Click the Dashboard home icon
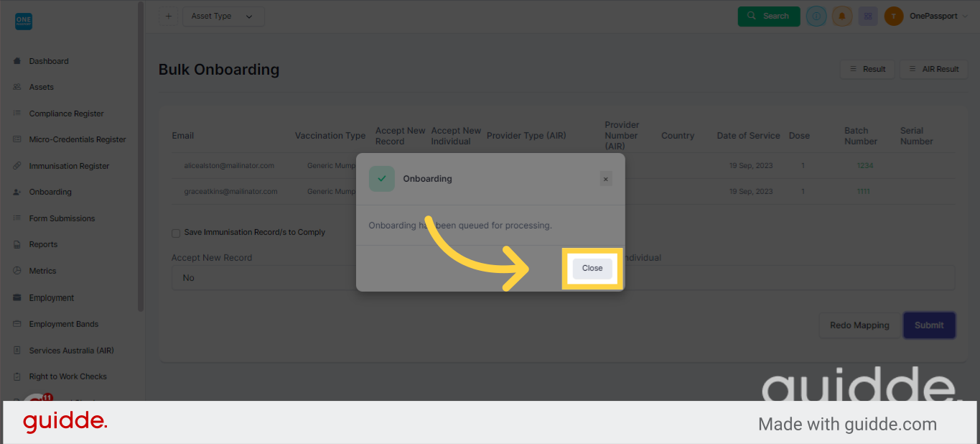This screenshot has height=444, width=980. pos(17,61)
